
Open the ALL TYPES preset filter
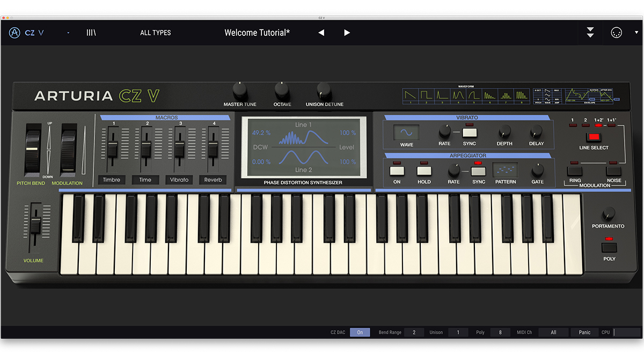pyautogui.click(x=156, y=33)
